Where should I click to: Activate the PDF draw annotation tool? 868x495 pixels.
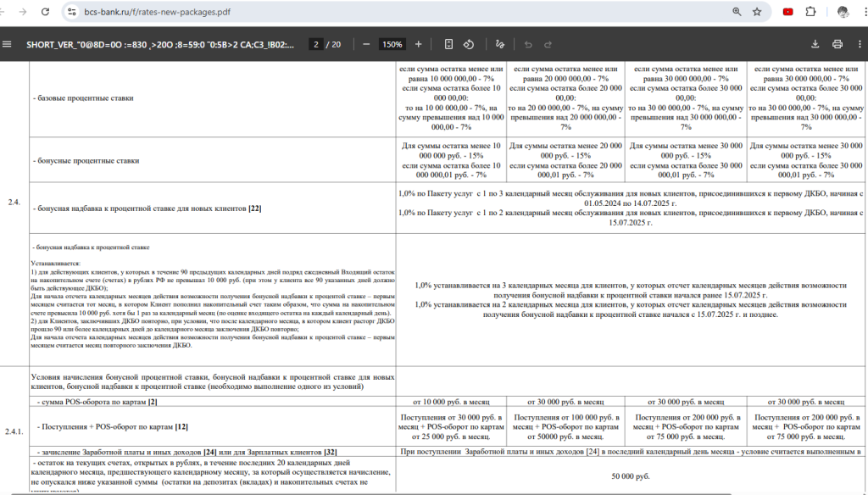(500, 44)
